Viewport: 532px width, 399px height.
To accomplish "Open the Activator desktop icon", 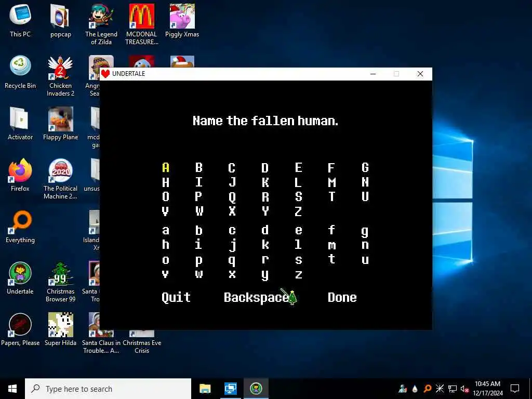I will [20, 124].
